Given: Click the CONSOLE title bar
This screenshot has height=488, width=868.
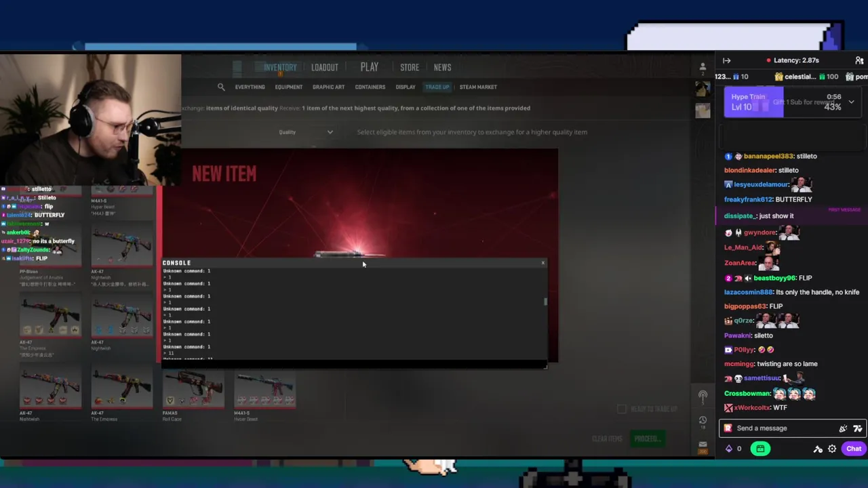Looking at the screenshot, I should pos(353,262).
